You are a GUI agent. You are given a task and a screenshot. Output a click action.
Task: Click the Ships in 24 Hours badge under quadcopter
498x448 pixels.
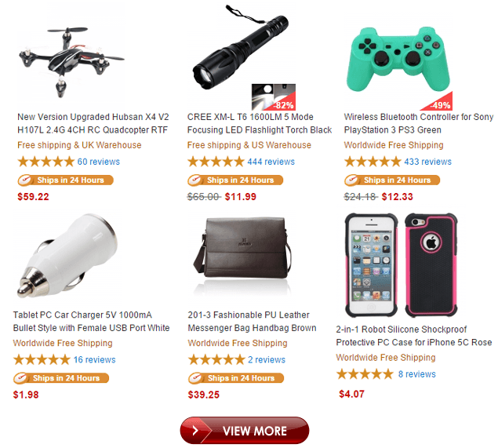click(x=65, y=180)
